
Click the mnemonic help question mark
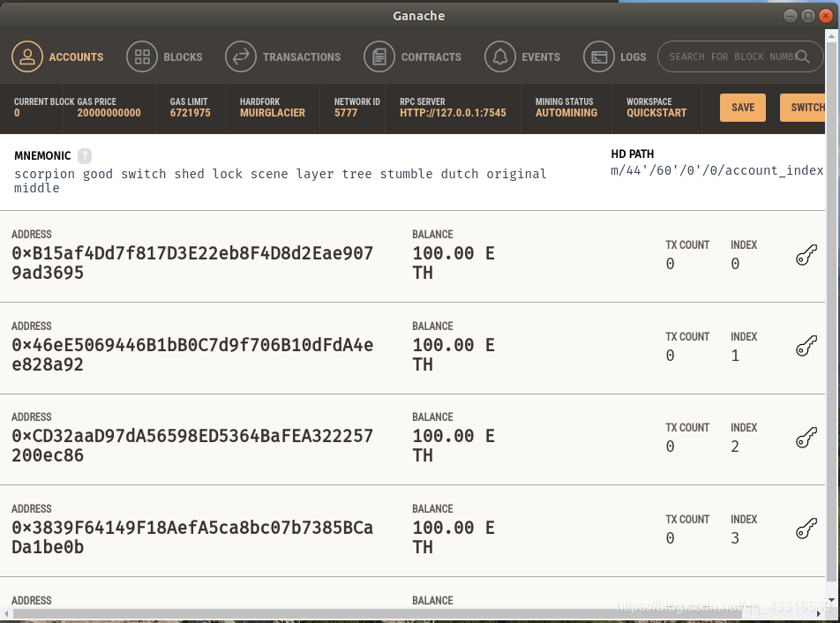coord(85,156)
